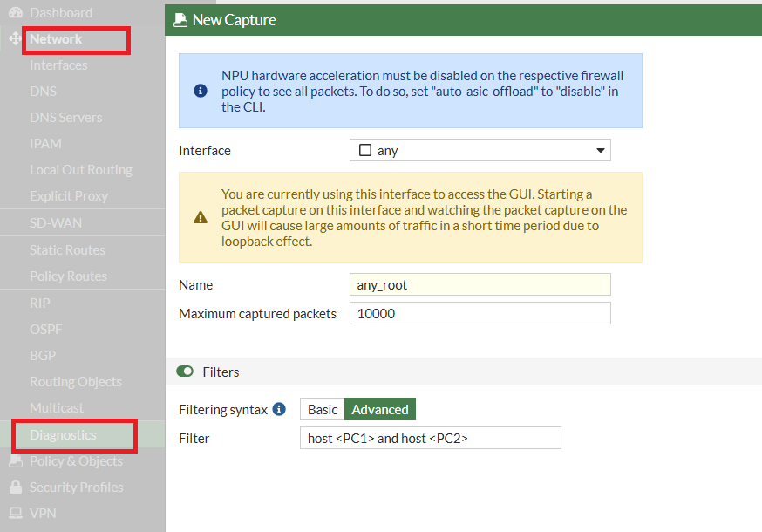Click the Policy & Objects lock icon
The width and height of the screenshot is (762, 532).
click(15, 461)
